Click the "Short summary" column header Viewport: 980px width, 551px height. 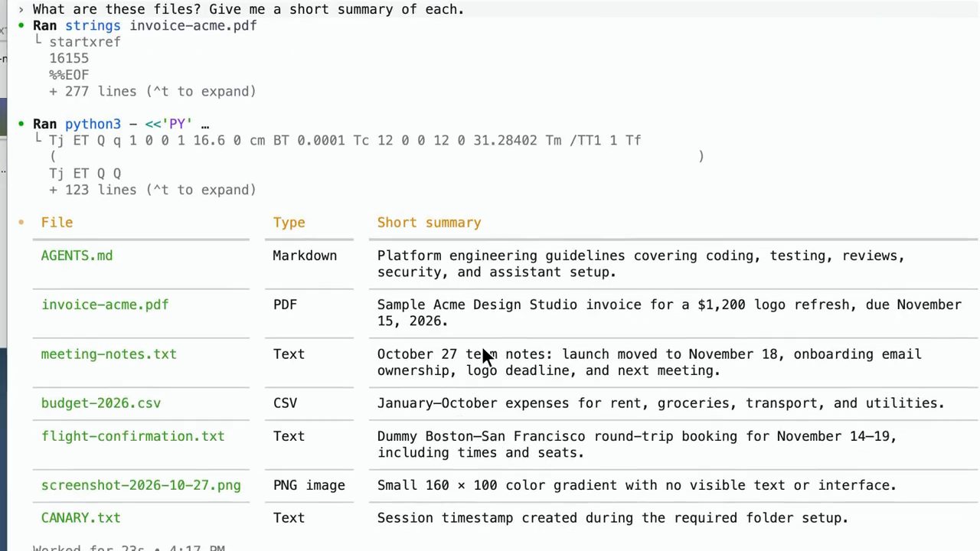coord(429,223)
